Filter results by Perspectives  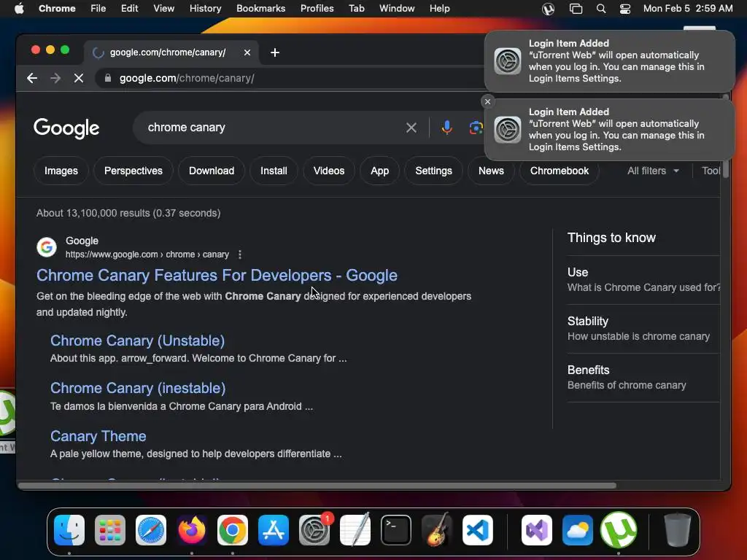pos(133,171)
